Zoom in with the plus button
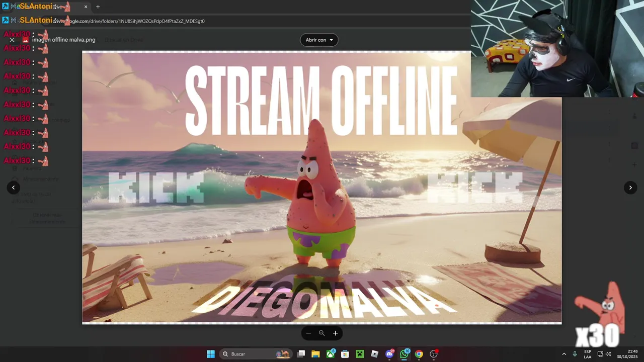This screenshot has height=362, width=644. (x=335, y=333)
